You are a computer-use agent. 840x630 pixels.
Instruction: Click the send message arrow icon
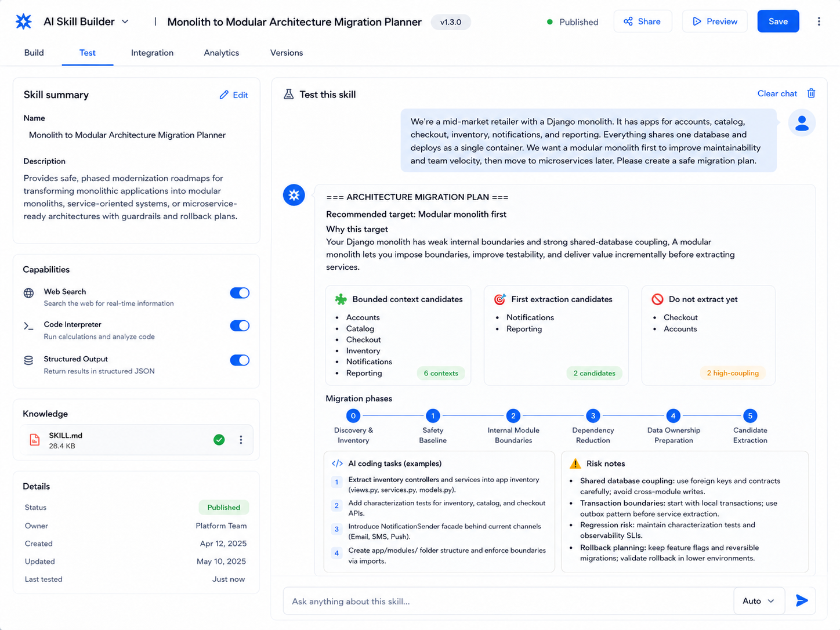[x=802, y=600]
